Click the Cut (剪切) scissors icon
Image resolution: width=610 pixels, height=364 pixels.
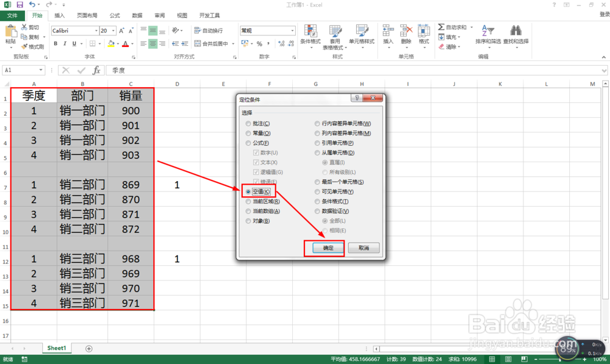pos(24,27)
